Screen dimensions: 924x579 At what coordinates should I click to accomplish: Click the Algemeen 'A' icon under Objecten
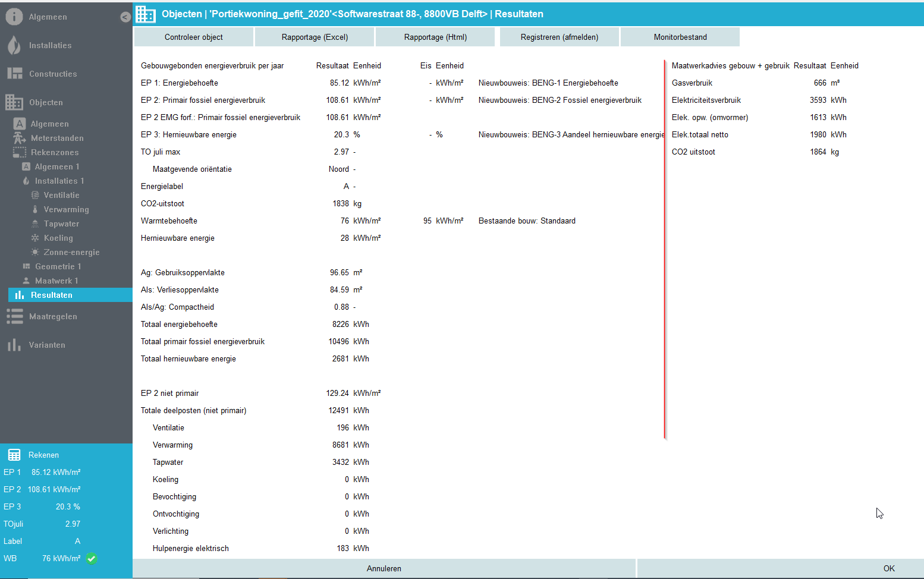pyautogui.click(x=20, y=124)
